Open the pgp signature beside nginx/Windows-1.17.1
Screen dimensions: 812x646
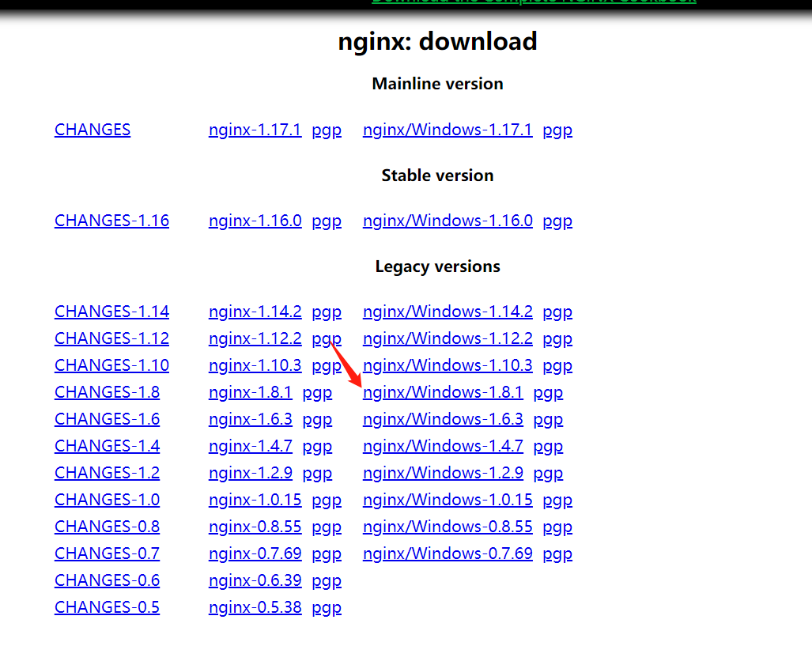point(557,130)
